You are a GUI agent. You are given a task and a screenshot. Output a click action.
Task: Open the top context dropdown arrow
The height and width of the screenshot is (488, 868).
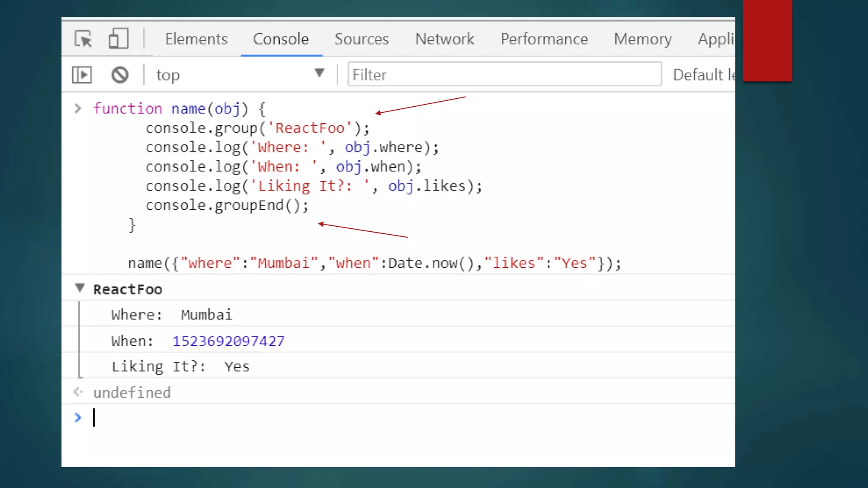point(320,73)
